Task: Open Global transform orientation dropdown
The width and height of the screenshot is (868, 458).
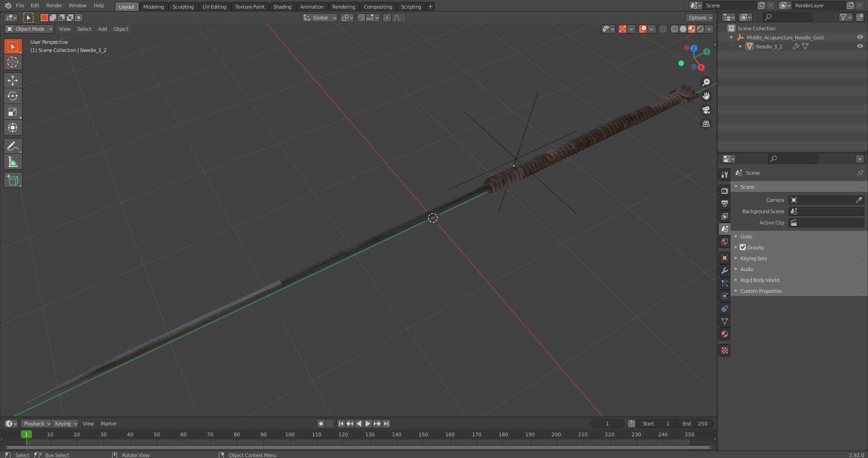Action: click(320, 18)
